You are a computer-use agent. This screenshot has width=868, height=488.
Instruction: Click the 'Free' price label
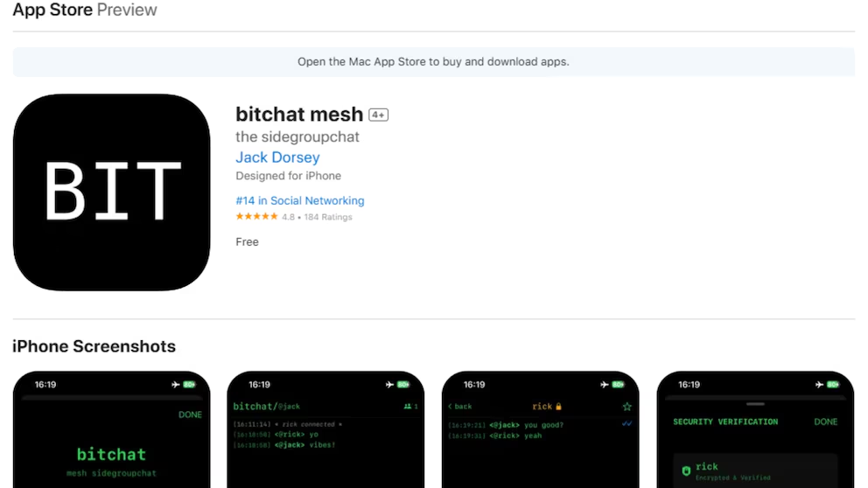pyautogui.click(x=247, y=241)
